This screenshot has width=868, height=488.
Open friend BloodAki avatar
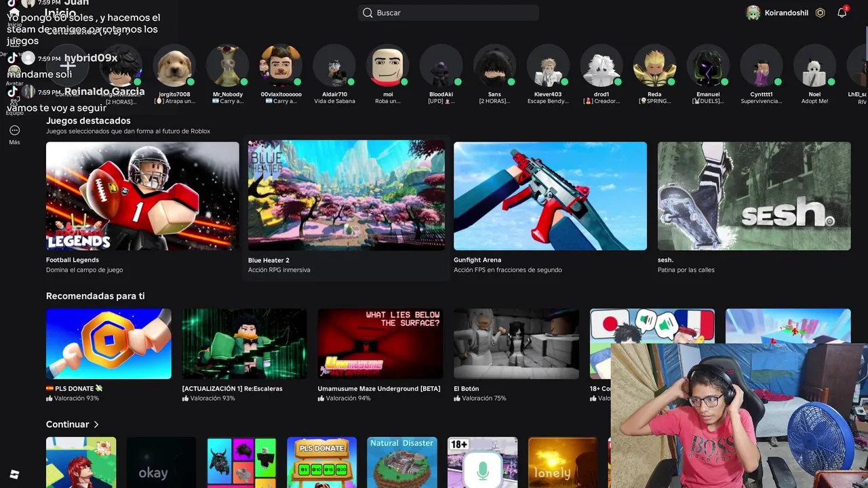click(441, 66)
